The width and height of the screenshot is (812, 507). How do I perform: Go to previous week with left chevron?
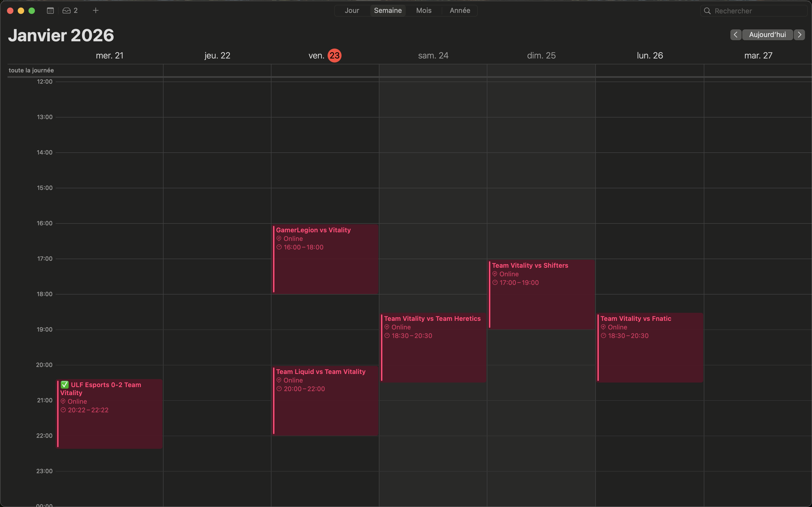pos(736,35)
